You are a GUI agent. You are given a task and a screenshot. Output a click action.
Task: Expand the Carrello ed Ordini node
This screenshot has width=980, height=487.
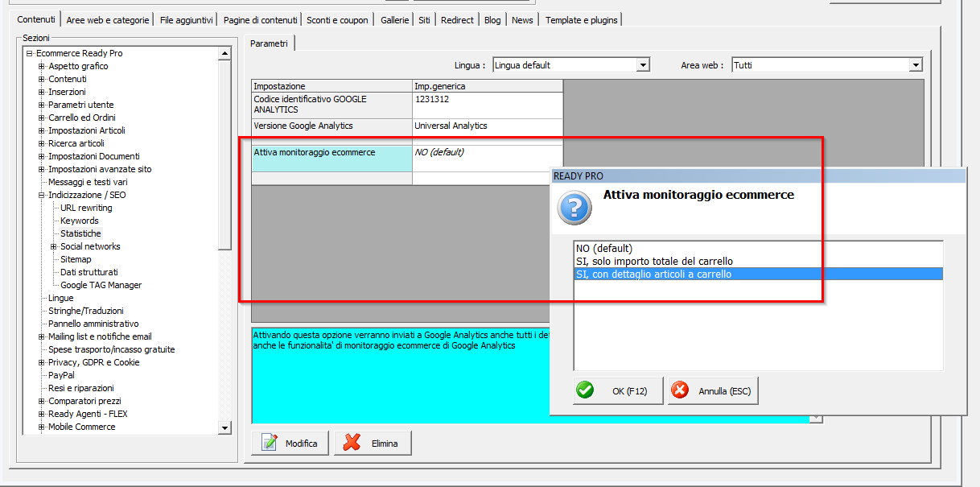point(42,118)
